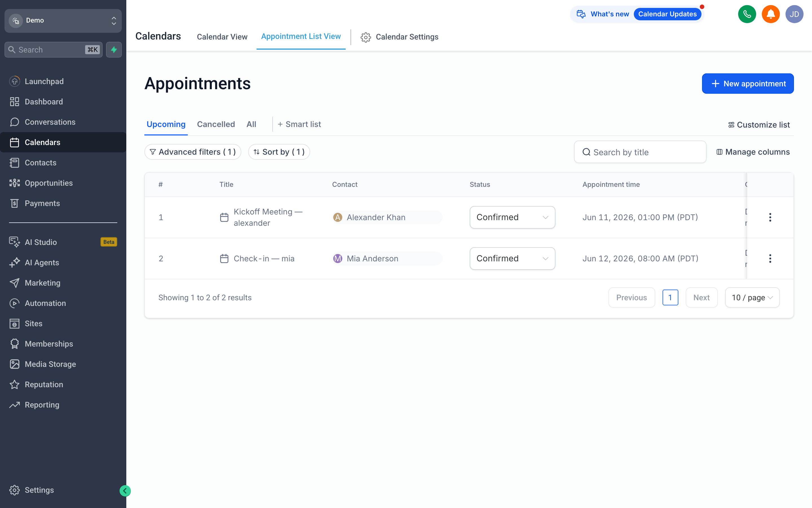Go to Contacts in sidebar
Viewport: 812px width, 508px height.
click(x=63, y=163)
